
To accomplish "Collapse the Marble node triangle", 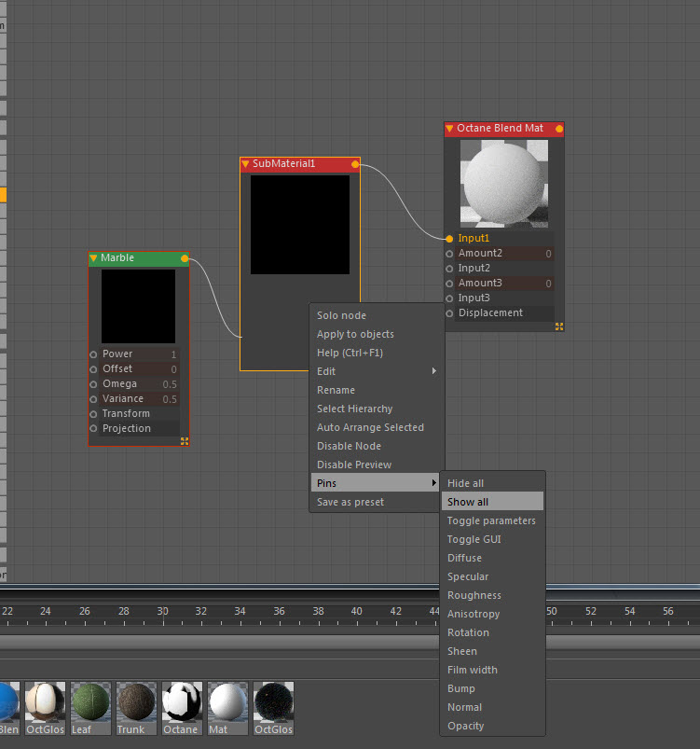I will (93, 258).
